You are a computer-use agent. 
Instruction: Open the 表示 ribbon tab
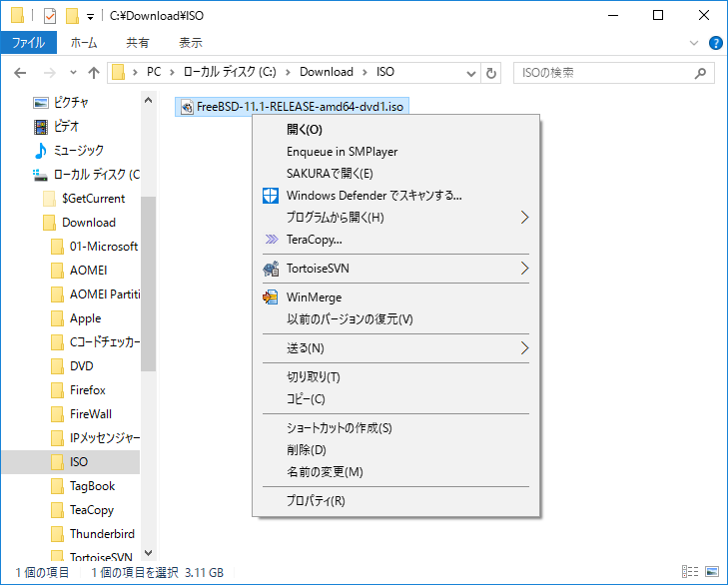point(191,43)
